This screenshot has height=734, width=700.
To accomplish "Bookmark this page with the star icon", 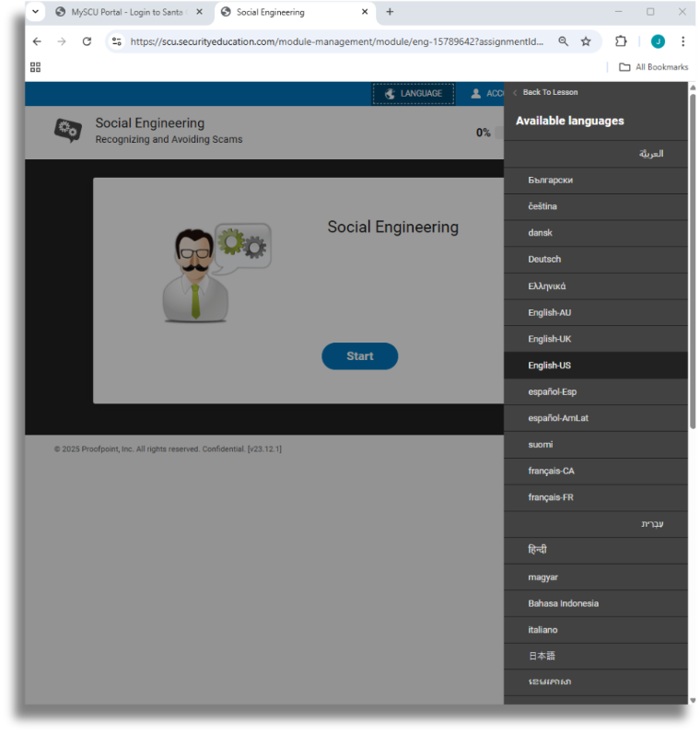I will click(x=586, y=41).
